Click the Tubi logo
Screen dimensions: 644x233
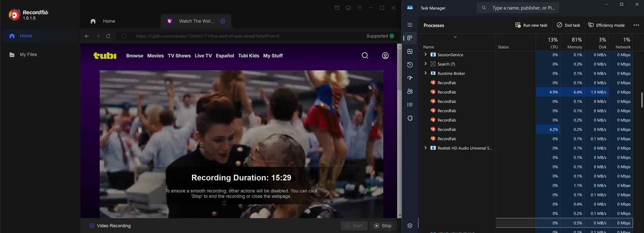tap(105, 56)
